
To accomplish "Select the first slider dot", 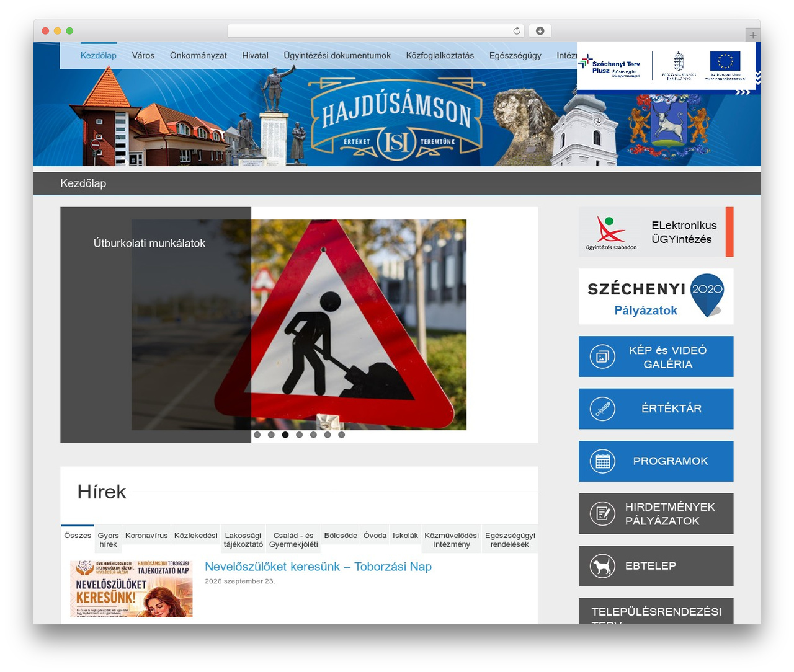I will click(x=257, y=435).
